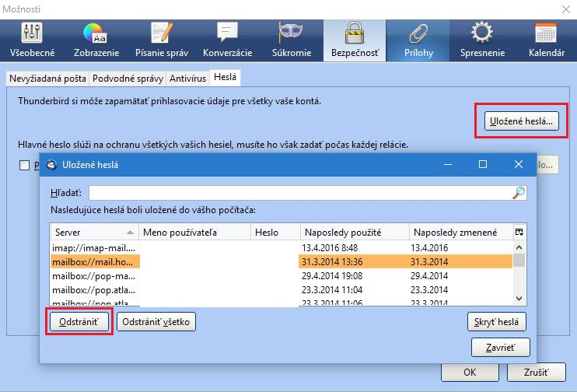Sort by Naposledy použité column header
This screenshot has height=392, width=577.
pyautogui.click(x=355, y=233)
